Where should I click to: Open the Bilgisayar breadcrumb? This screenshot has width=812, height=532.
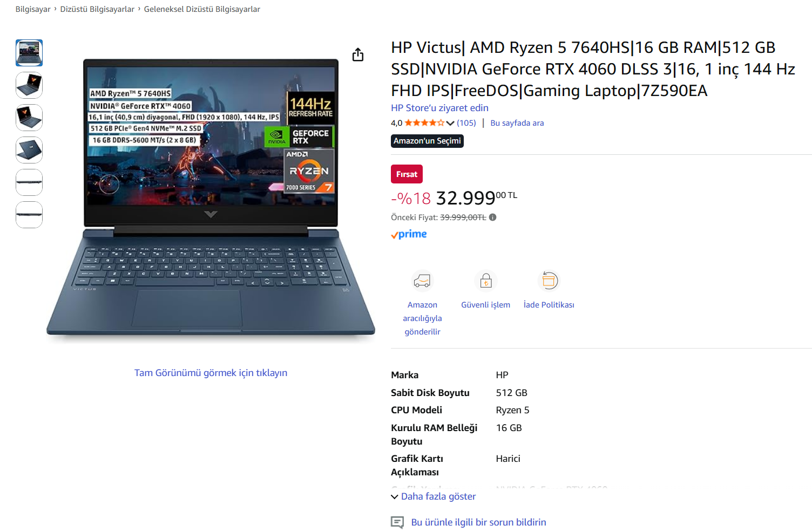click(x=33, y=9)
